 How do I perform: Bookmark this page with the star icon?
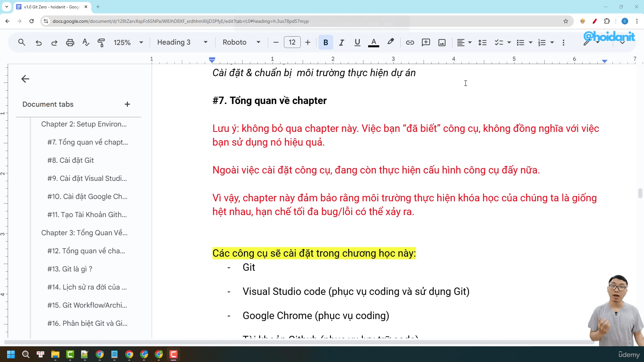pos(566,21)
